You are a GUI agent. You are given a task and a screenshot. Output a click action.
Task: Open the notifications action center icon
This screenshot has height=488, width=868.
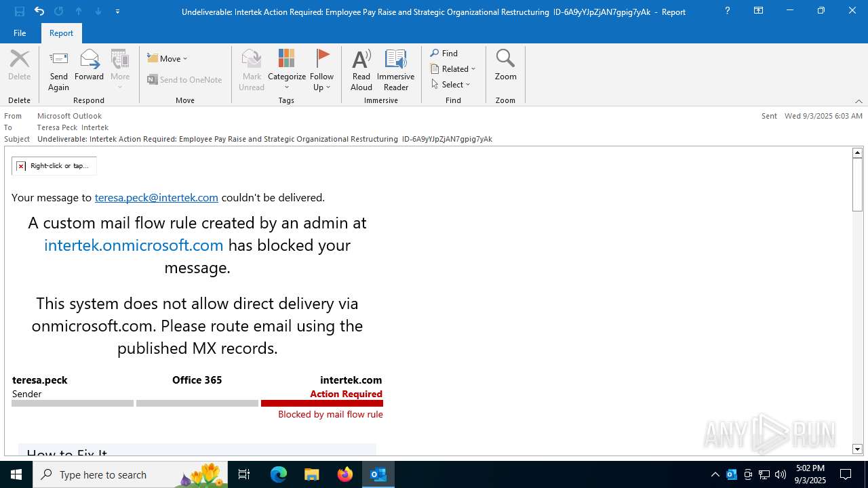click(x=846, y=474)
